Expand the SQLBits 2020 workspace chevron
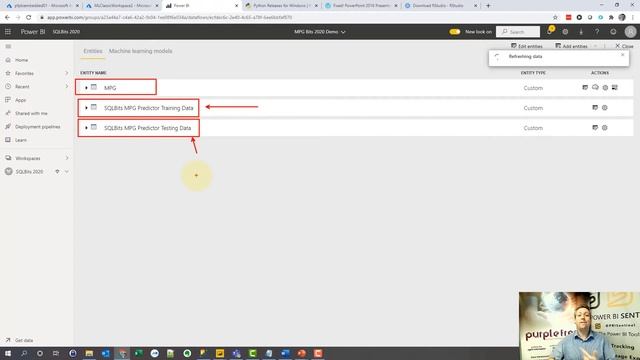 tap(67, 172)
